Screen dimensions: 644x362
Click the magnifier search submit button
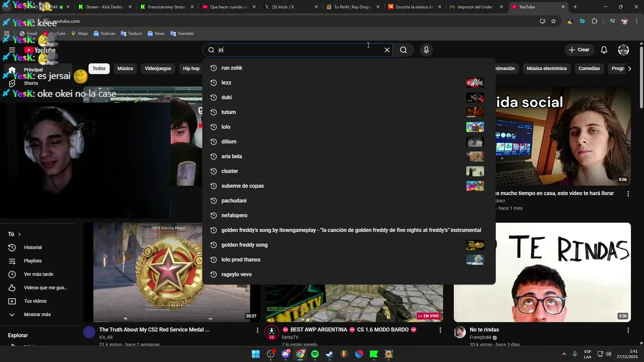pos(404,50)
